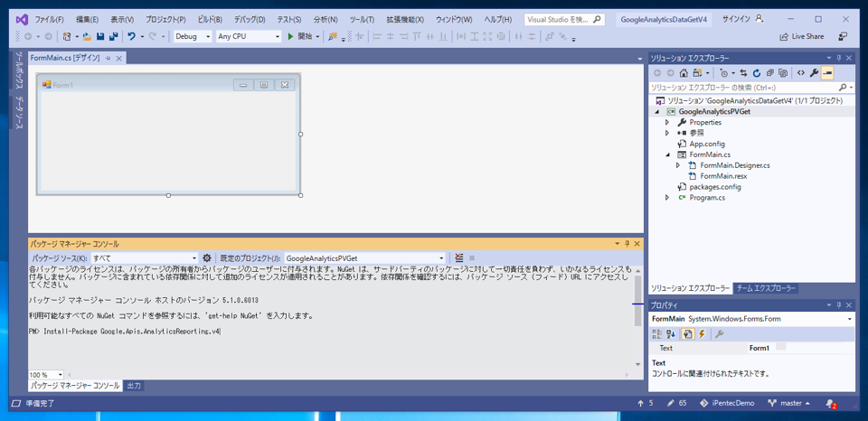Click the feedback icon beside Live Share

[x=843, y=36]
